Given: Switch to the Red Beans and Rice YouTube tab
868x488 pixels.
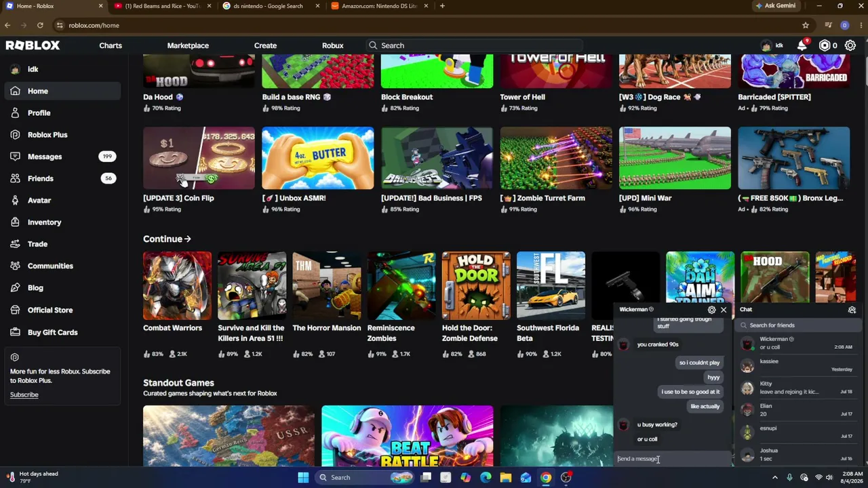Looking at the screenshot, I should click(161, 6).
